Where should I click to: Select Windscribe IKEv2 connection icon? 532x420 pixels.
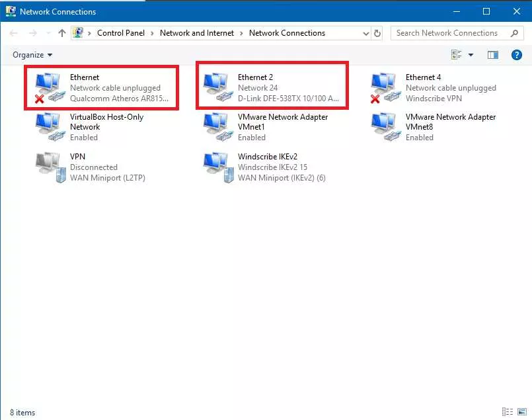218,167
